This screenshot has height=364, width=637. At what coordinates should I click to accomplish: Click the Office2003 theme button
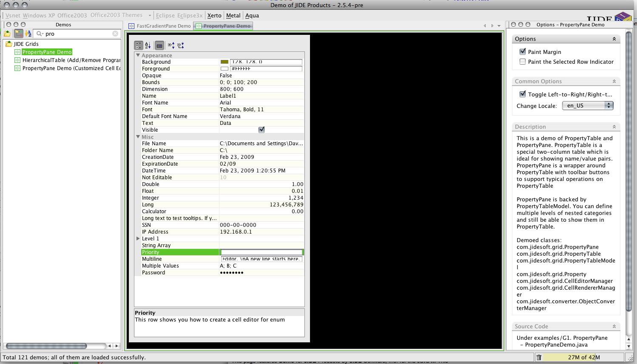tap(72, 15)
